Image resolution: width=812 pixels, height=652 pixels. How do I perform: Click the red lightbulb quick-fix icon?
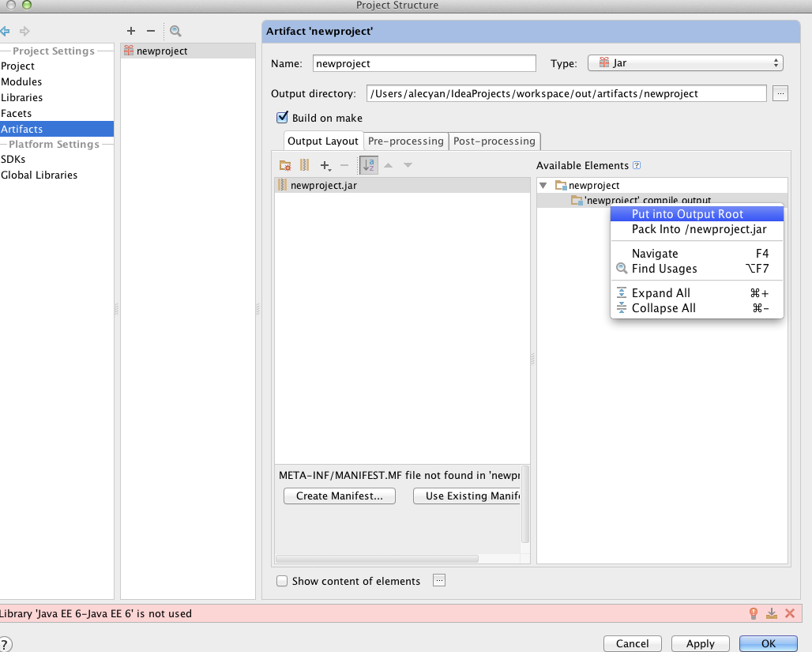pyautogui.click(x=754, y=613)
